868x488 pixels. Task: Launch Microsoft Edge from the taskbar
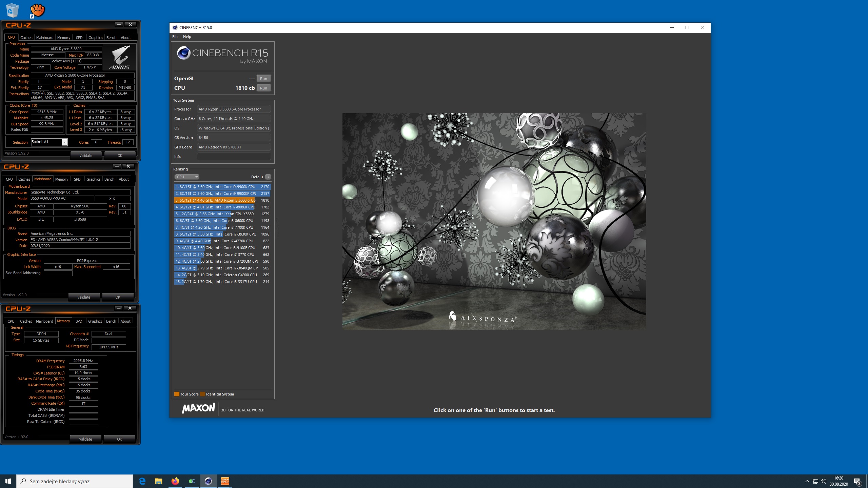pos(142,481)
